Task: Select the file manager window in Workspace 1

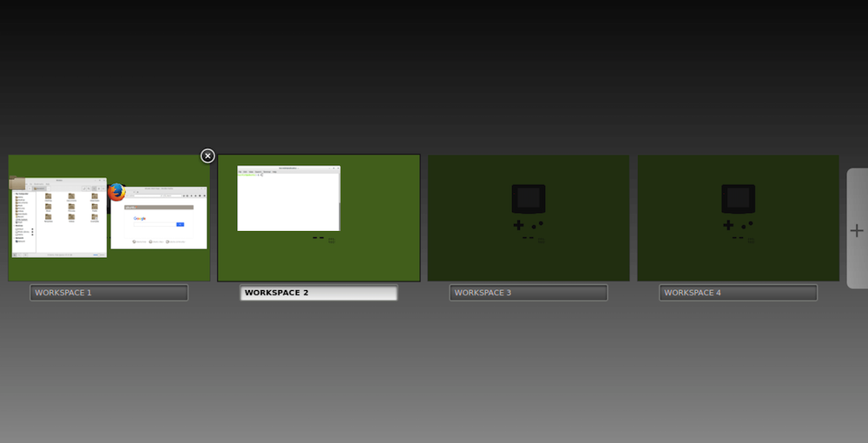Action: 59,218
